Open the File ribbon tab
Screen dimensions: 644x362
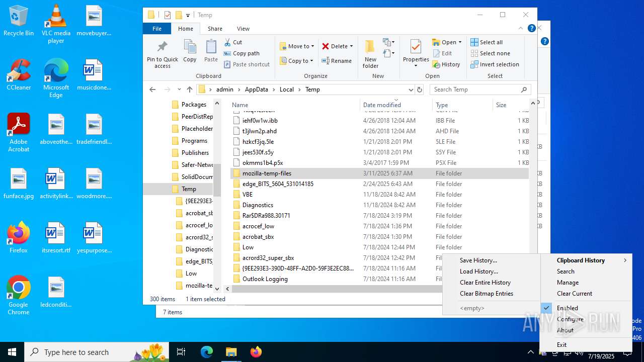click(x=157, y=29)
